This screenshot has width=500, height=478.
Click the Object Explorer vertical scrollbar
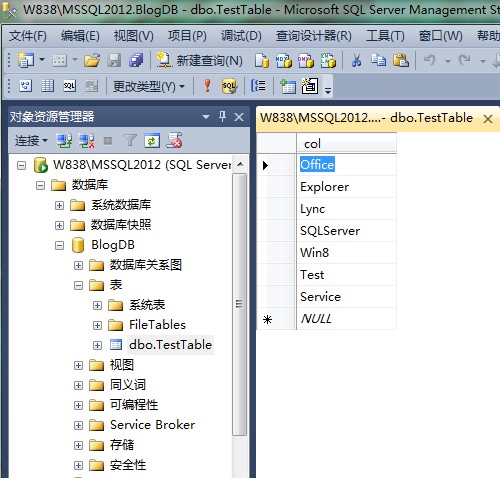tap(240, 304)
